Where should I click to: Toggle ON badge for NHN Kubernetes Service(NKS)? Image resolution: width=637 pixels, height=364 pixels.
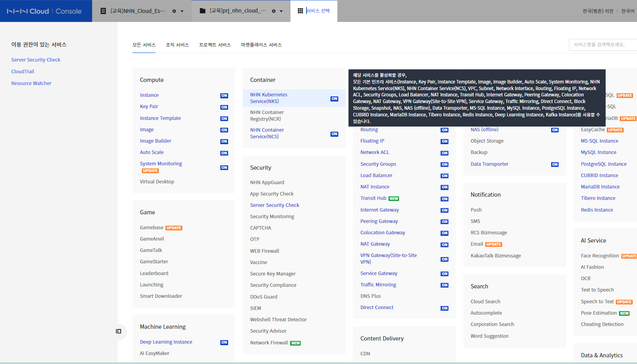[334, 99]
